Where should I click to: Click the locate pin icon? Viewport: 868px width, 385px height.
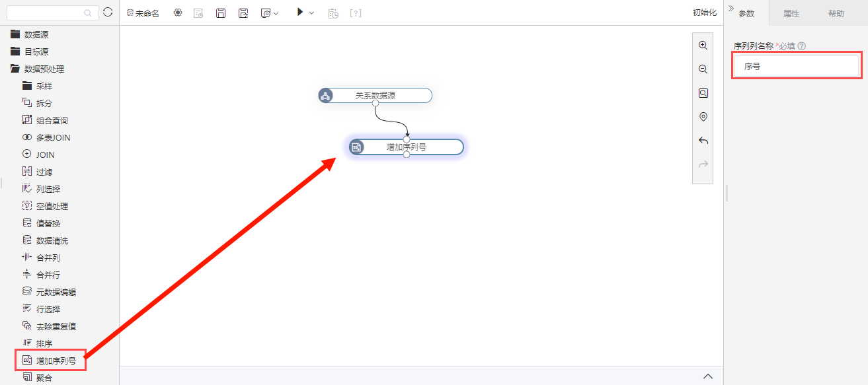click(703, 117)
